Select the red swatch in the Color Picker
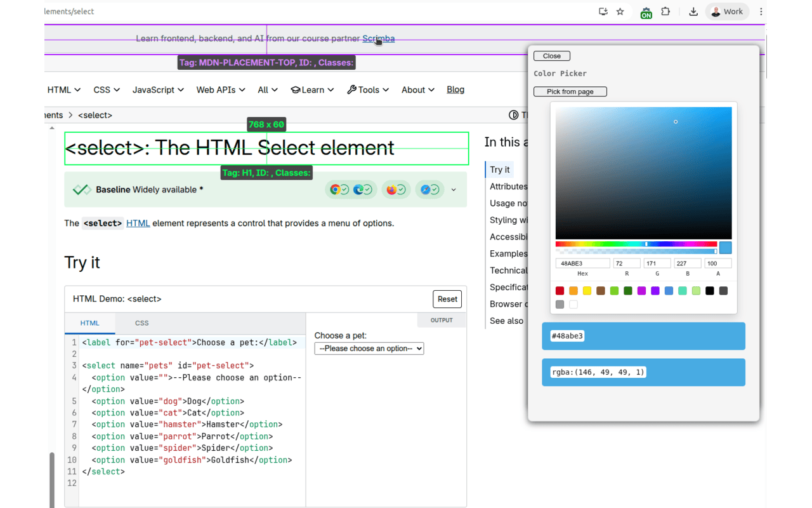Image resolution: width=812 pixels, height=508 pixels. 559,290
